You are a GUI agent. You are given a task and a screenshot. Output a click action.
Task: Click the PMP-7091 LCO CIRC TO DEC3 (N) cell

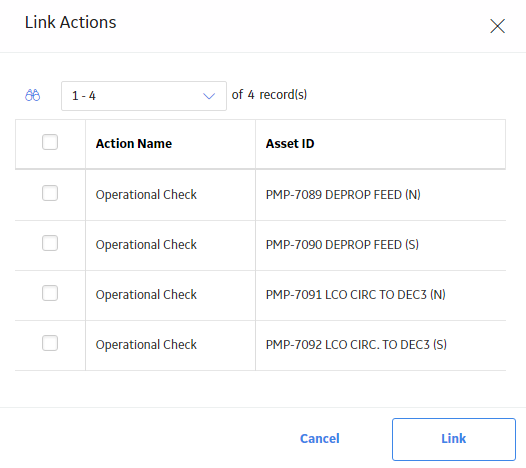coord(356,295)
